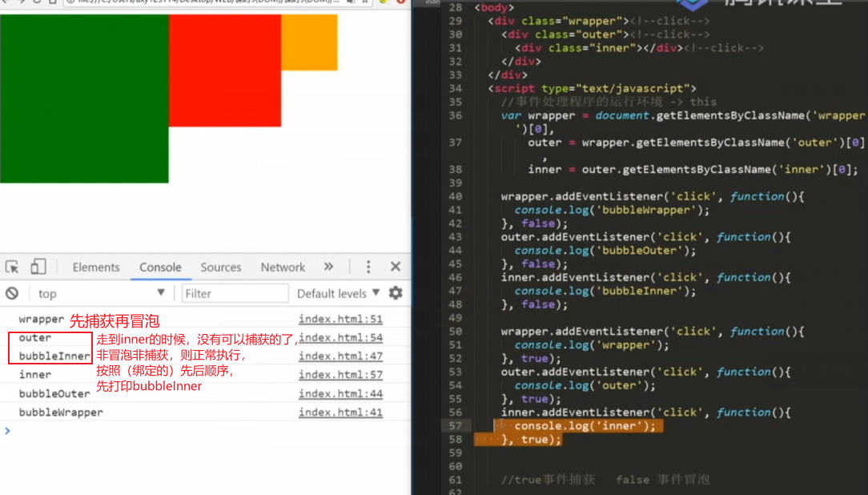Viewport: 868px width, 495px height.
Task: Click 'bubbleInner' string on code line 47
Action: click(639, 292)
